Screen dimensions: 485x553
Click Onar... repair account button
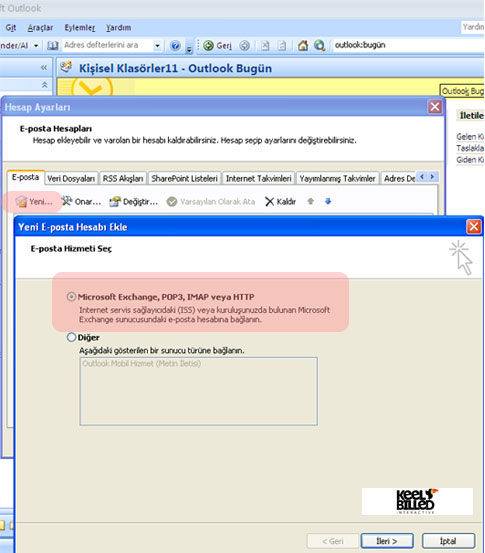(81, 202)
